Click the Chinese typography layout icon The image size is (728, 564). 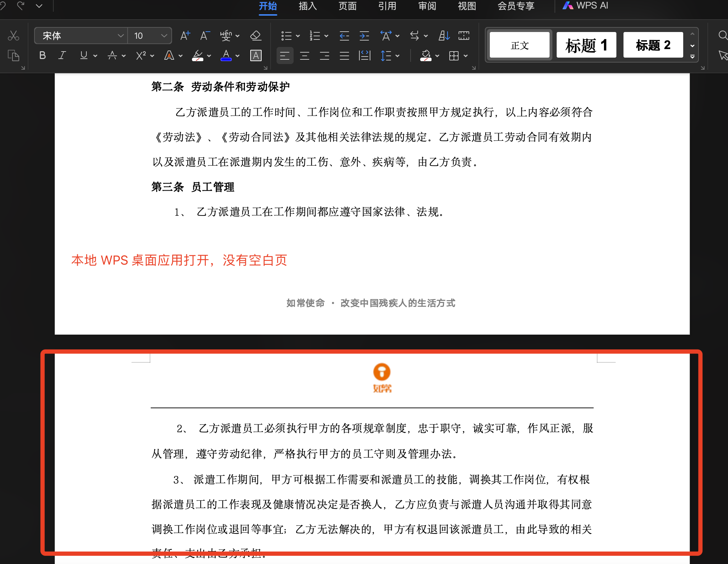[386, 36]
